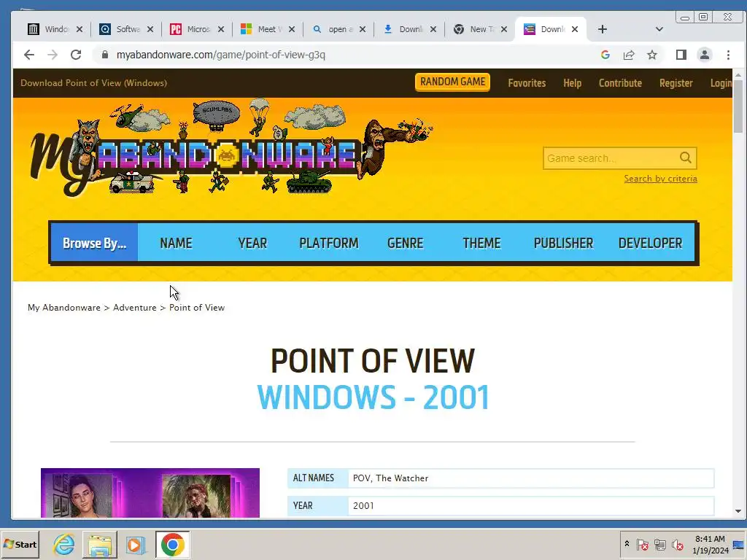This screenshot has height=560, width=747.
Task: Show hidden system tray icons arrow
Action: click(627, 544)
